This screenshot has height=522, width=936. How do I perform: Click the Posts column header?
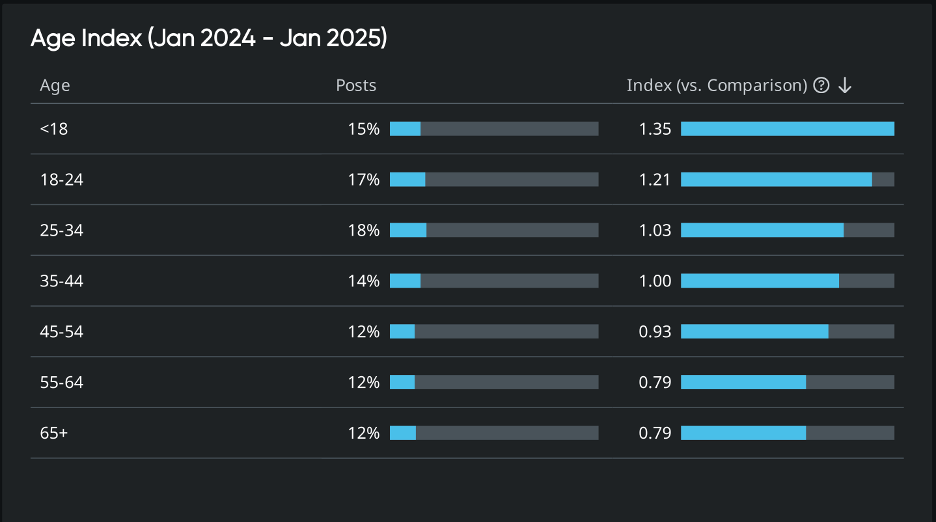356,85
